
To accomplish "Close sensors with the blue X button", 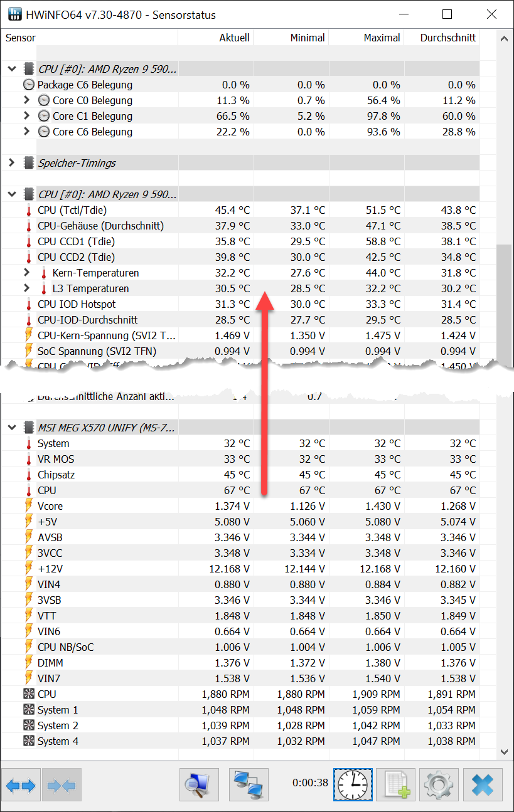I will (483, 785).
